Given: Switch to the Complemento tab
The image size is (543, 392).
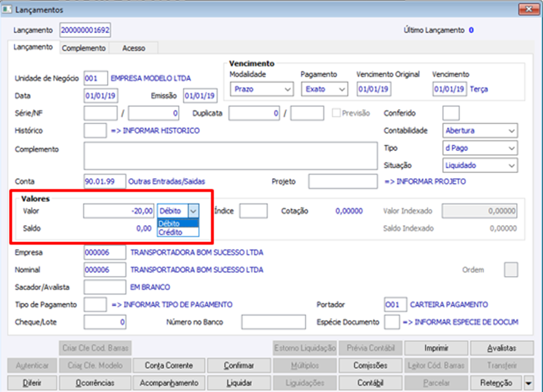Looking at the screenshot, I should [x=84, y=48].
